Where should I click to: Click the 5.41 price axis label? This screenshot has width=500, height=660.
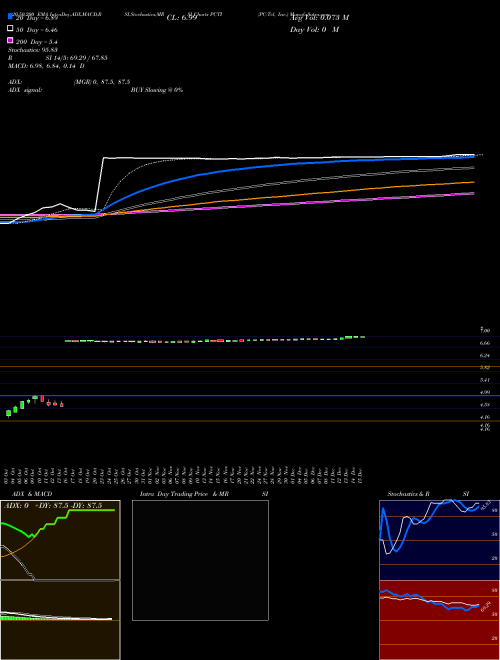(485, 380)
